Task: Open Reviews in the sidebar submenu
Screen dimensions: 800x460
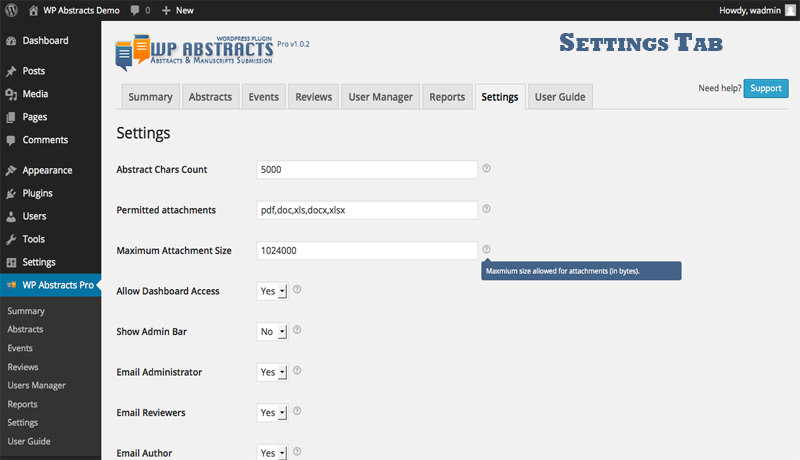Action: pos(23,367)
